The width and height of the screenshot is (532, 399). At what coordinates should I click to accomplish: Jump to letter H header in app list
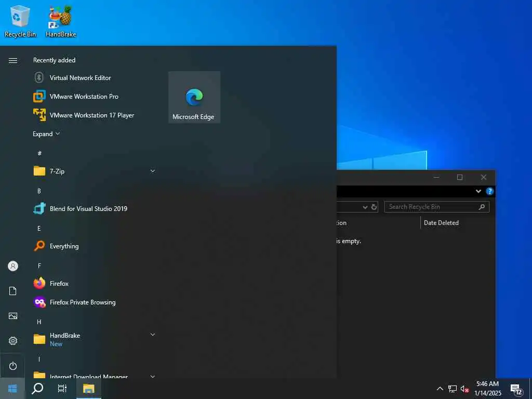click(39, 322)
